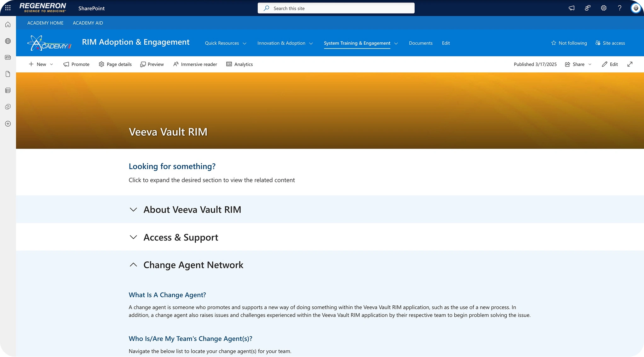Viewport: 644px width, 357px height.
Task: Open page Analytics
Action: [239, 64]
